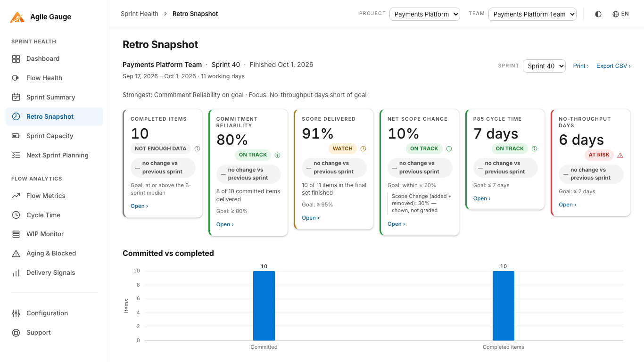Click the Delivery Signals bars icon

(x=16, y=273)
